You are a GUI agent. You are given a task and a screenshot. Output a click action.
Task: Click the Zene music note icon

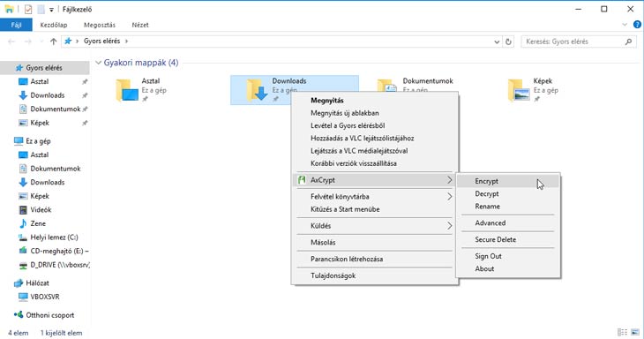23,223
